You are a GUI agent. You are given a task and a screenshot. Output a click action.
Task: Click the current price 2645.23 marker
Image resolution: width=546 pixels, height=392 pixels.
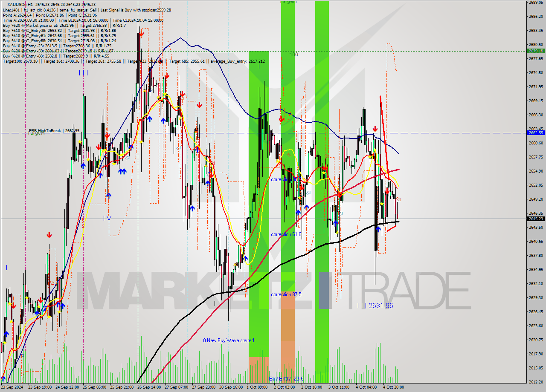536,219
